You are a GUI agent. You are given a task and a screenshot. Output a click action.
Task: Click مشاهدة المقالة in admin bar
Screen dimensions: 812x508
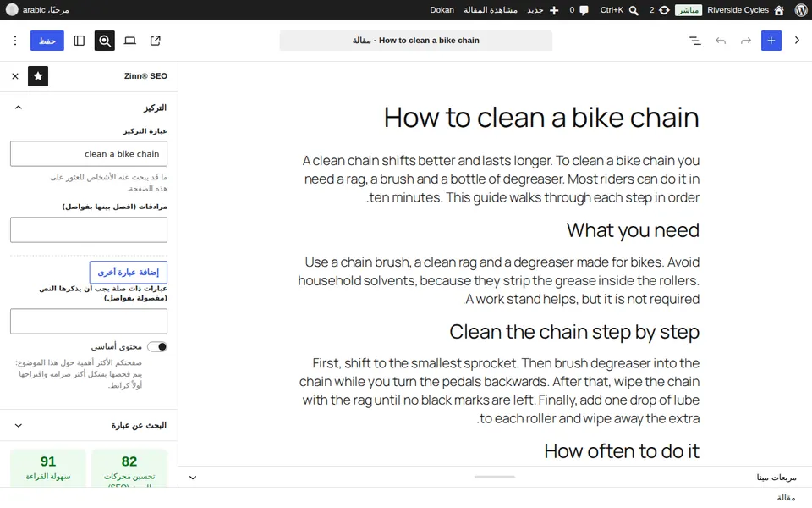[x=491, y=10]
